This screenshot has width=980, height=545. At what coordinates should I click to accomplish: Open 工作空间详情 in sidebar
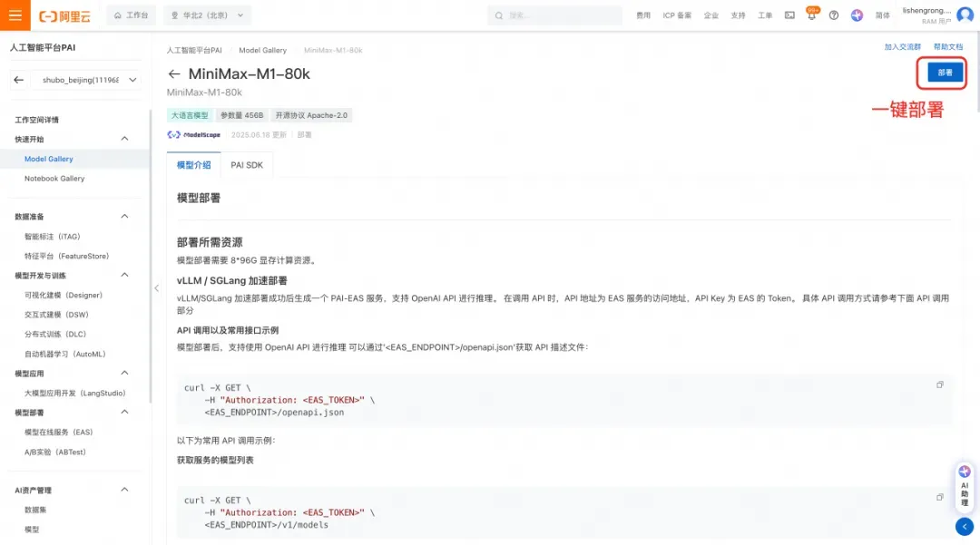point(37,120)
